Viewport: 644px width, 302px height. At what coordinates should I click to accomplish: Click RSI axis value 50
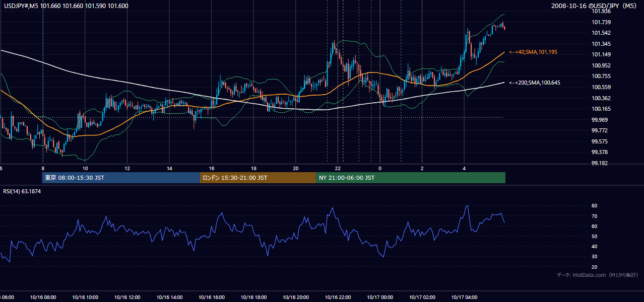click(x=594, y=237)
